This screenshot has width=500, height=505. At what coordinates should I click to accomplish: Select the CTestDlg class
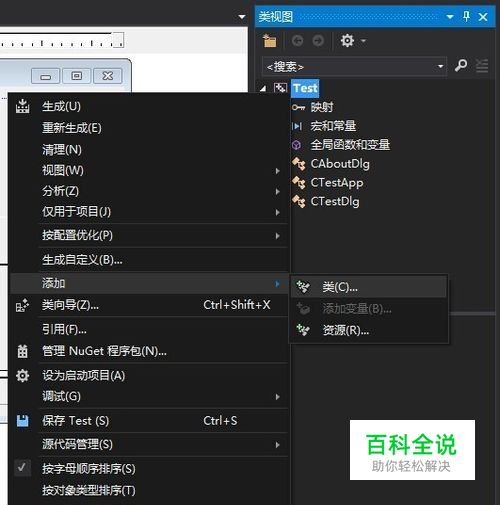[335, 202]
